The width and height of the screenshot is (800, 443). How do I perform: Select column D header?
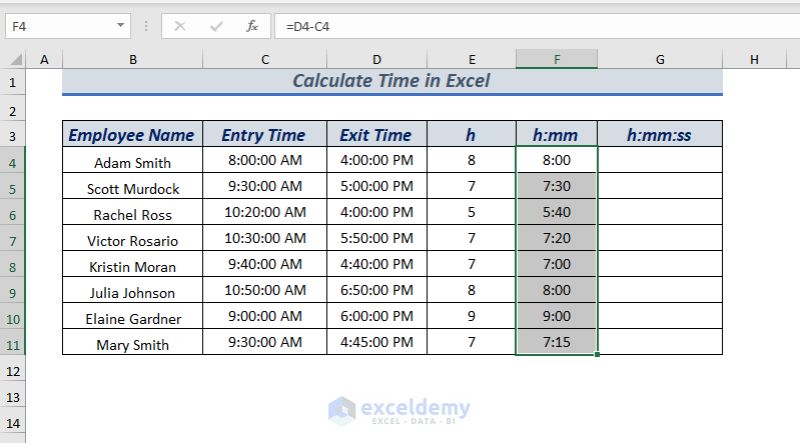(x=377, y=60)
